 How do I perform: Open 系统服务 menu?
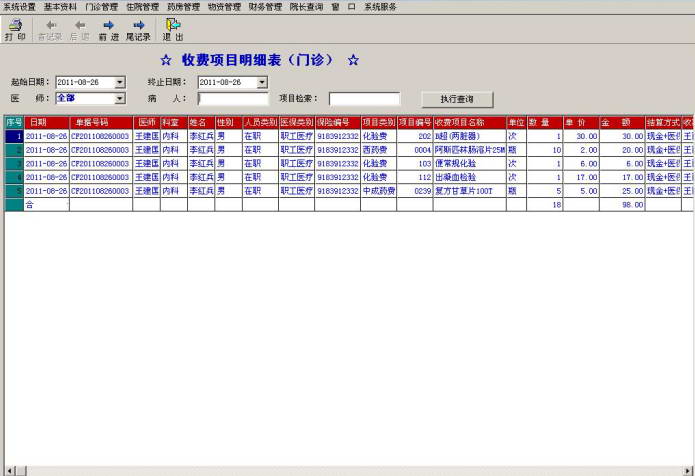pos(380,7)
